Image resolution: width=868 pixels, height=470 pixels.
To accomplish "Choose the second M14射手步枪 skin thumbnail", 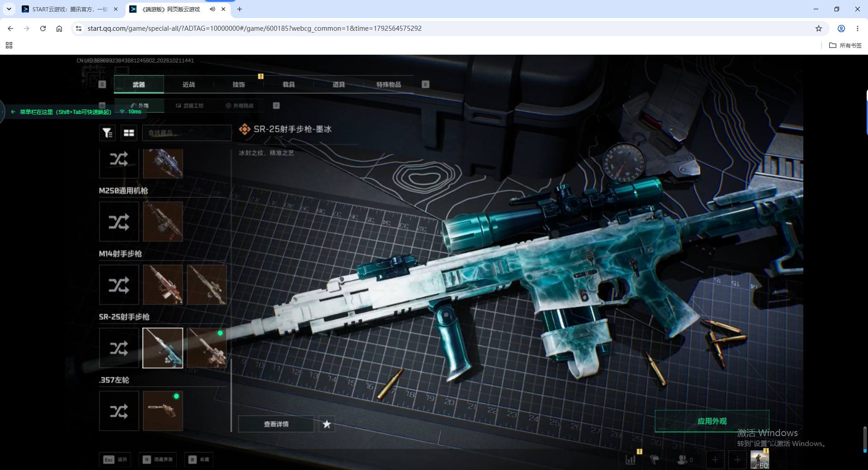I will 207,285.
